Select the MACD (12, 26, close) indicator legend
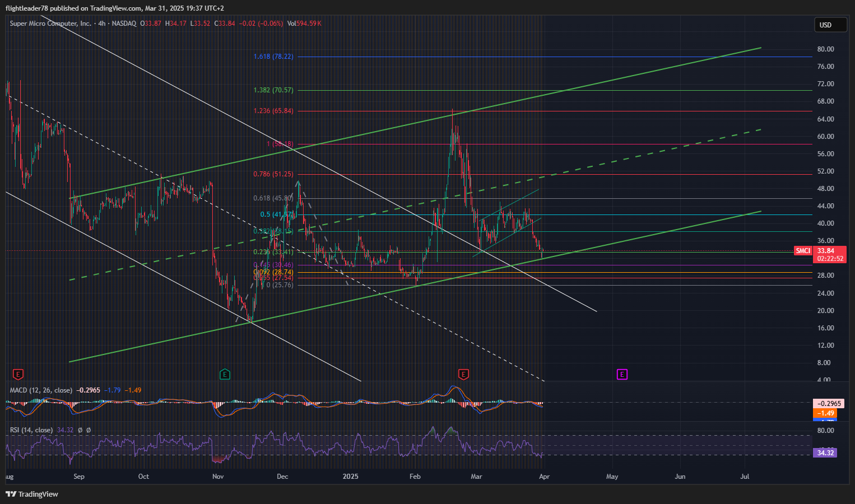 41,390
